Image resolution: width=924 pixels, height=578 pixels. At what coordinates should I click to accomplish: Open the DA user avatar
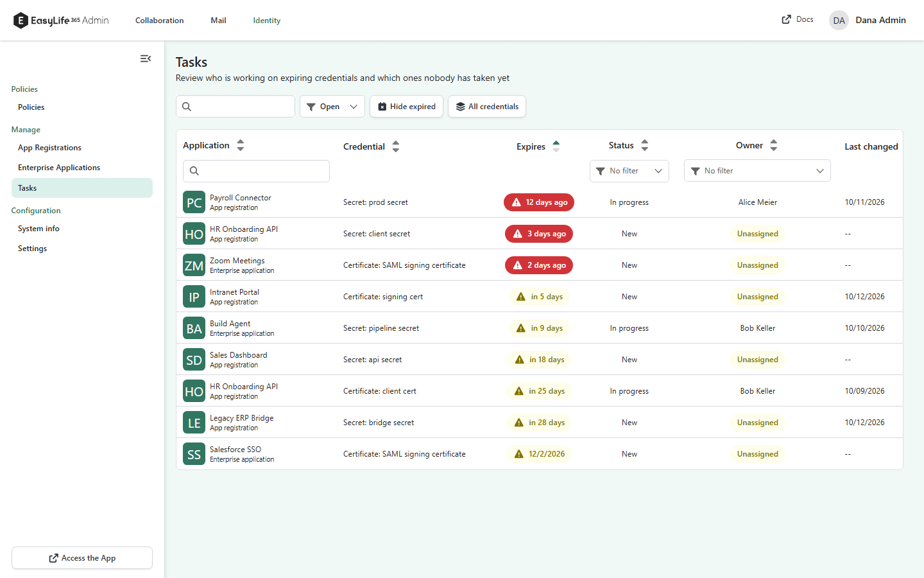click(x=839, y=21)
